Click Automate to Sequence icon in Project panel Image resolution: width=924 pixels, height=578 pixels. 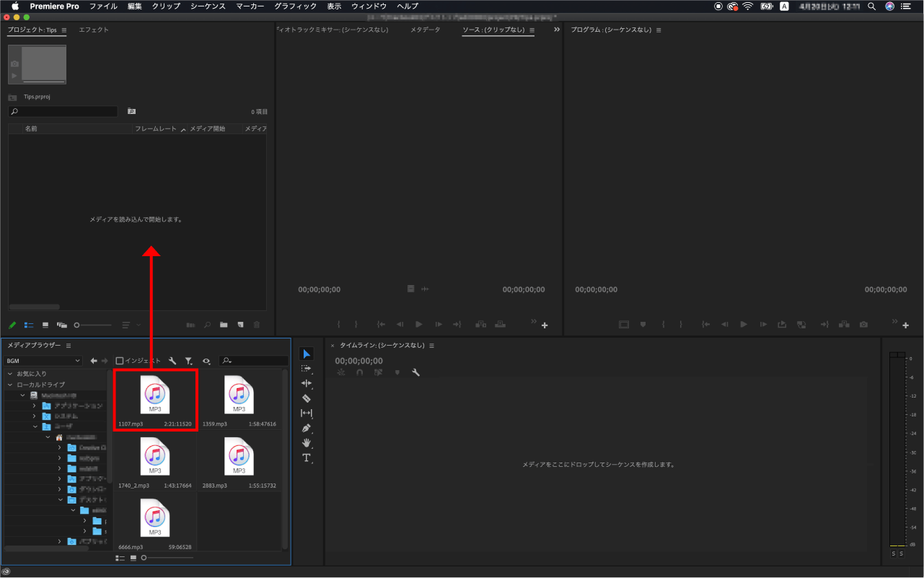tap(190, 325)
